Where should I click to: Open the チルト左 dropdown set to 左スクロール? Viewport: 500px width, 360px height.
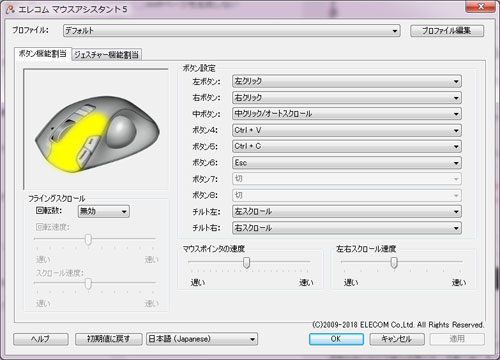click(347, 211)
